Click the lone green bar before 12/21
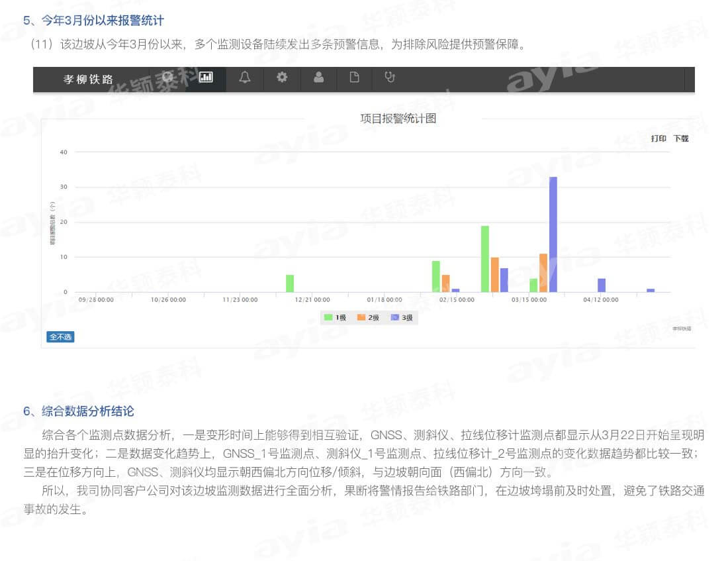The image size is (728, 561). pyautogui.click(x=290, y=283)
